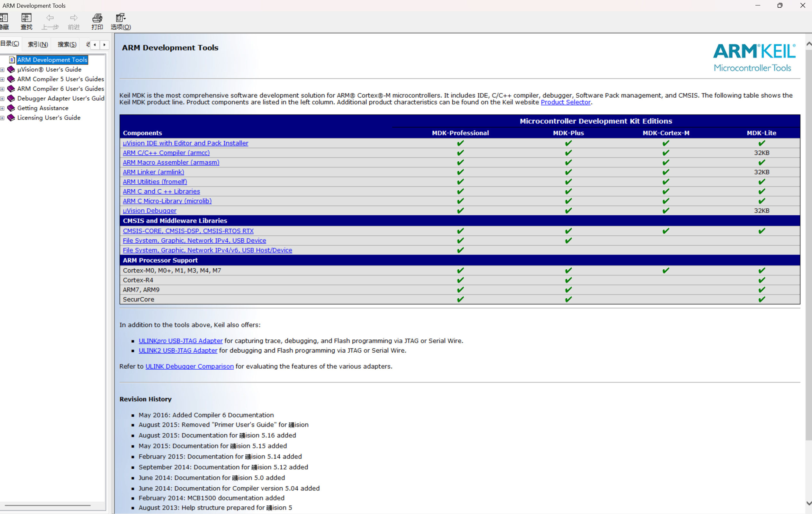This screenshot has width=812, height=514.
Task: Click the MDK-Plus column header
Action: tap(568, 133)
